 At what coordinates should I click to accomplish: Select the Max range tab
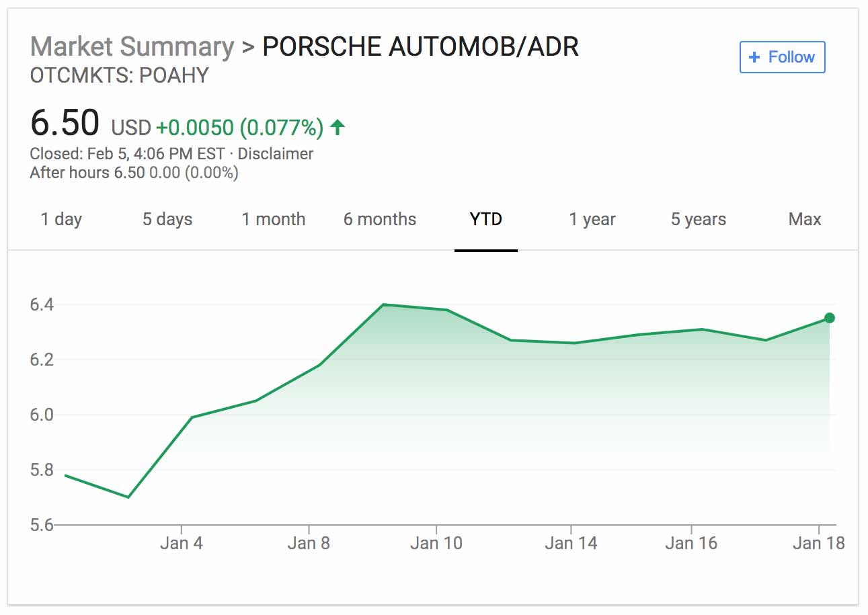tap(805, 220)
